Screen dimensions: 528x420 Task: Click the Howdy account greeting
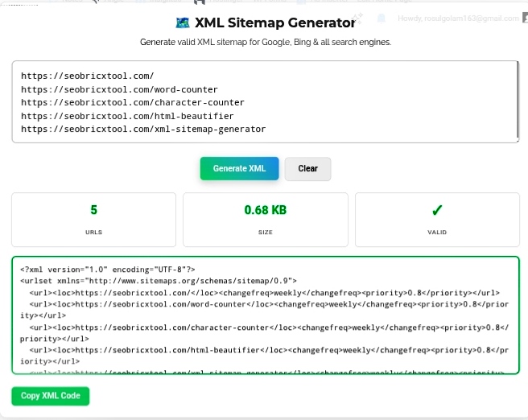click(458, 19)
